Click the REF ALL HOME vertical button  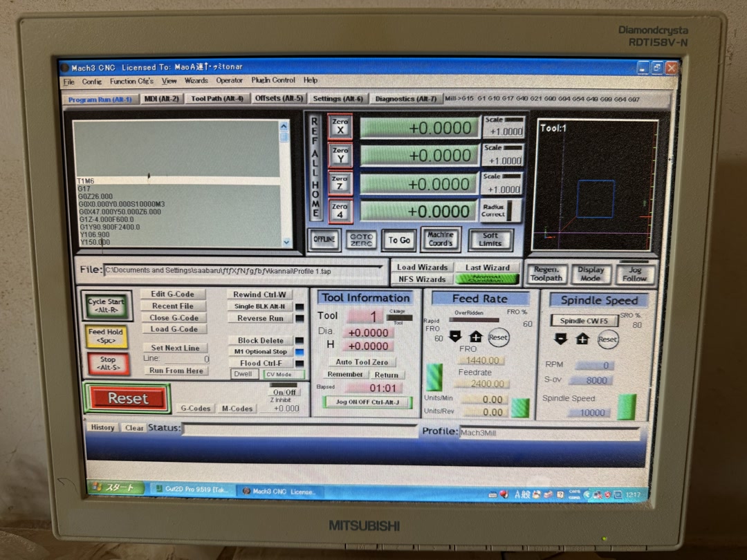315,167
